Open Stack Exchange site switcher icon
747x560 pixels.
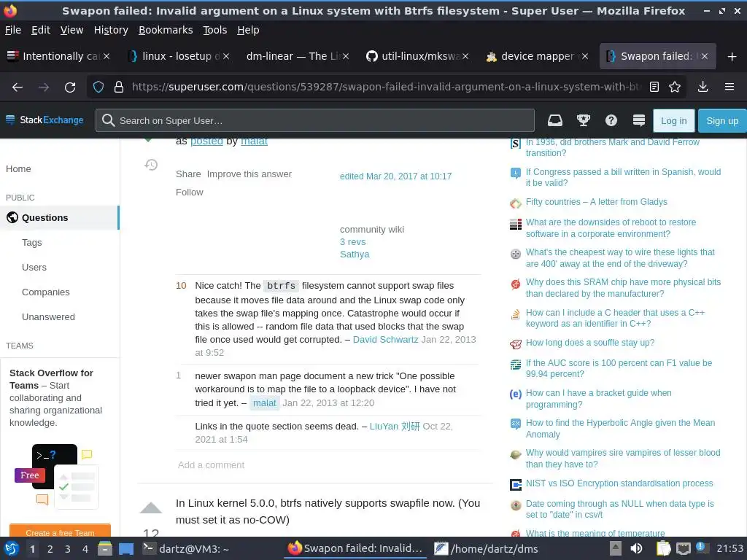click(639, 120)
